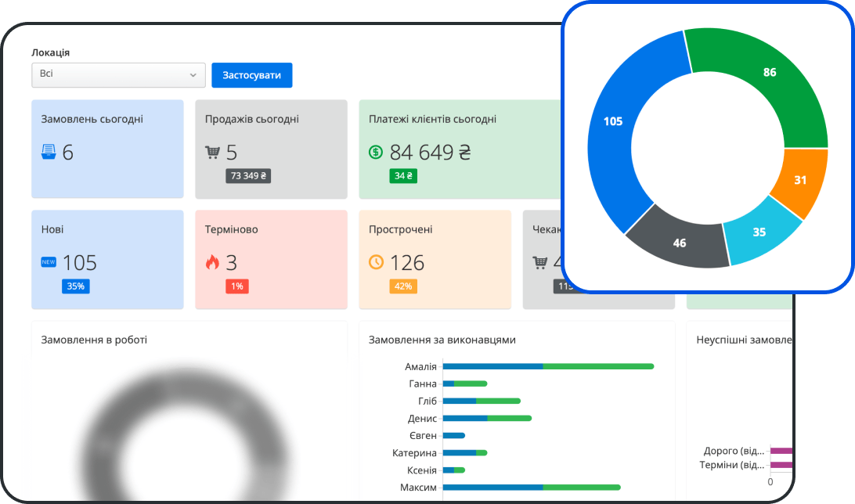
Task: Click the clock icon in Прострочені card
Action: pos(377,262)
